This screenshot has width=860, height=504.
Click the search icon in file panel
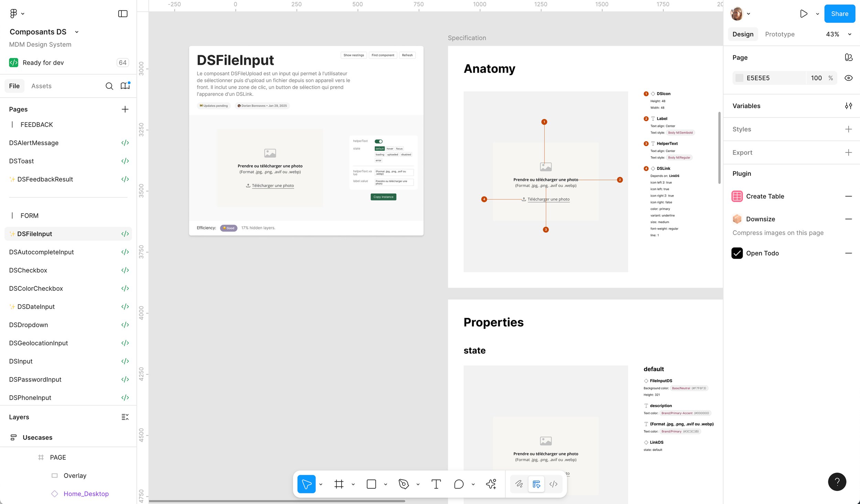[x=109, y=86]
